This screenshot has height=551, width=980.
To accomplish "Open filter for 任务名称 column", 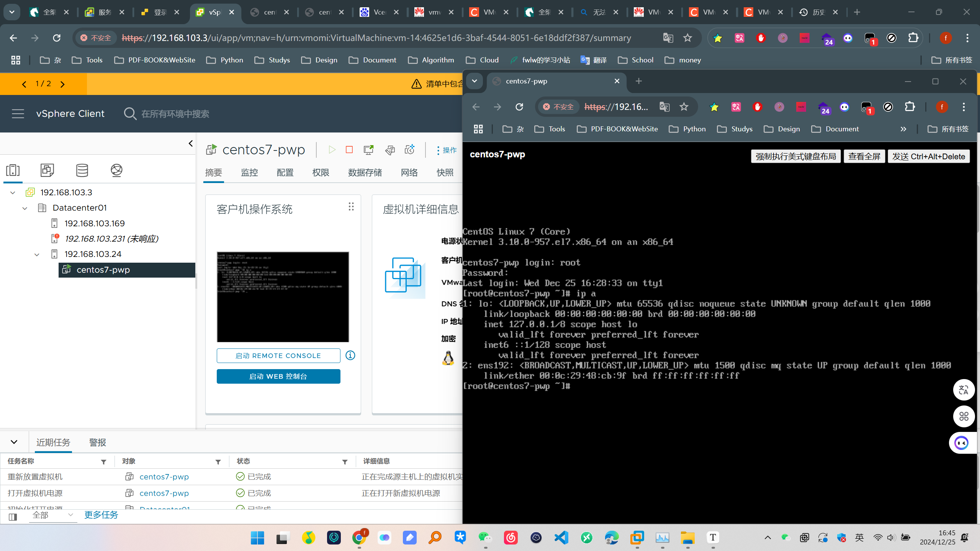I will pos(103,462).
